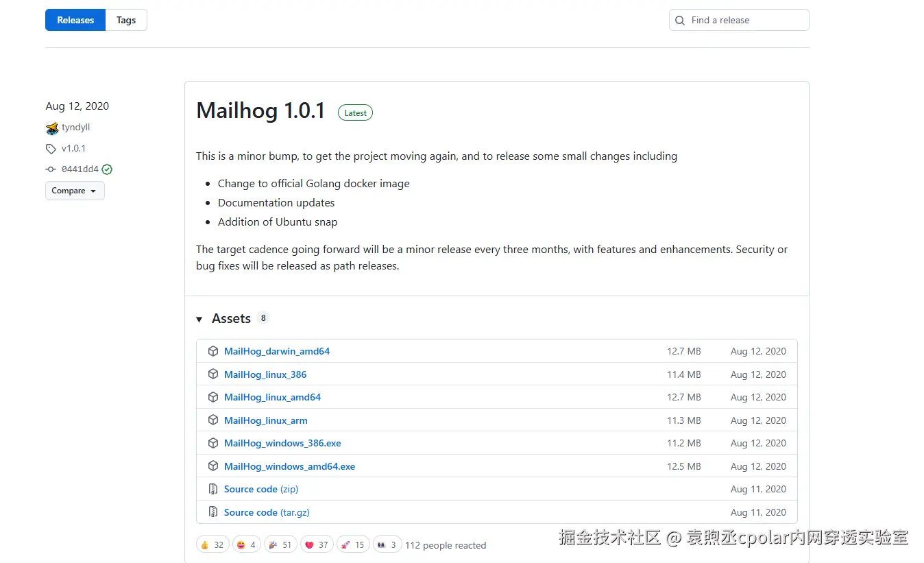This screenshot has width=924, height=563.
Task: Click the 11.3 MB size of MailHog_linux_arm
Action: [684, 420]
